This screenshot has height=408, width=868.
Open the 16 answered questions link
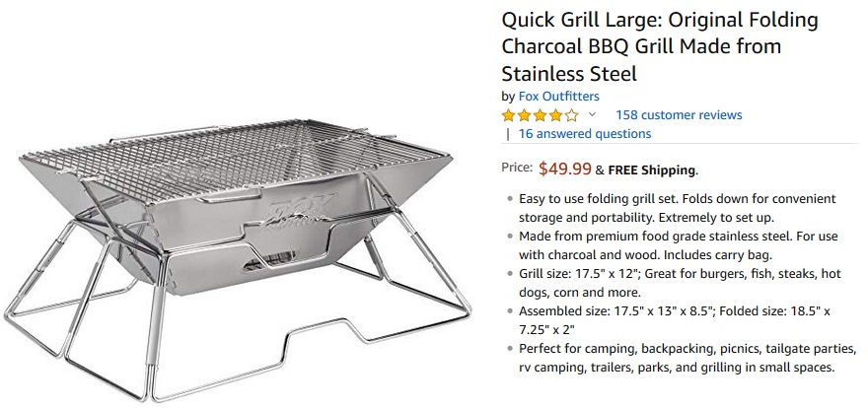[585, 134]
